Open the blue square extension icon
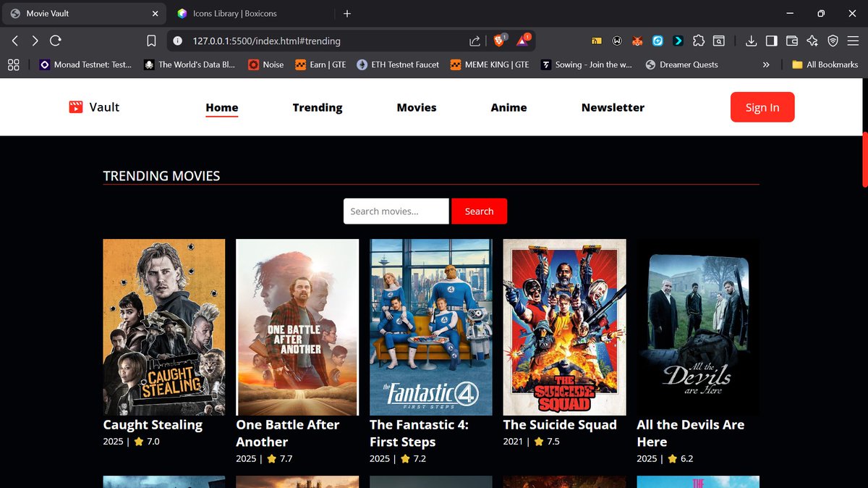The image size is (868, 488). pyautogui.click(x=658, y=41)
